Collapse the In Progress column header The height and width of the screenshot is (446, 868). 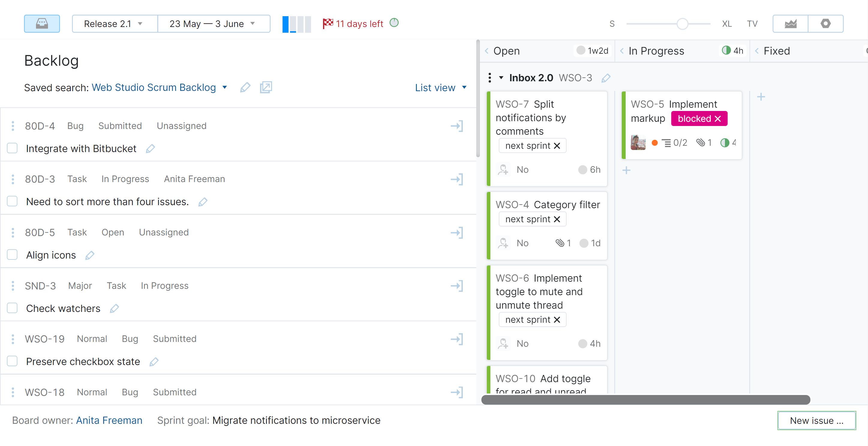coord(622,51)
